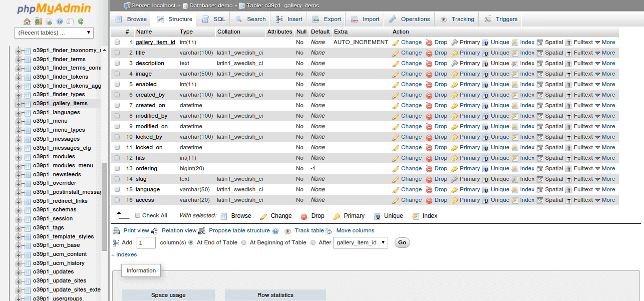Click table icon beside o39p1_languages
Viewport: 644px width, 301px height.
(x=28, y=112)
